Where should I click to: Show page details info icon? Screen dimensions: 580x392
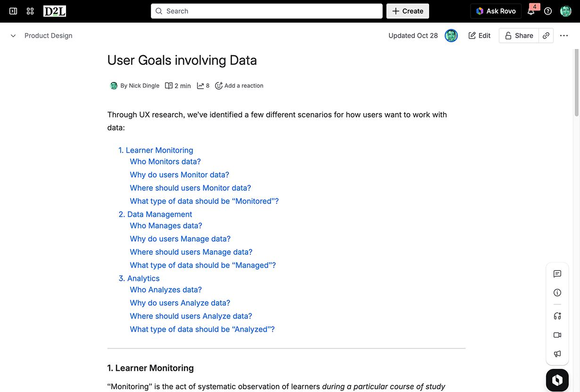tap(557, 293)
